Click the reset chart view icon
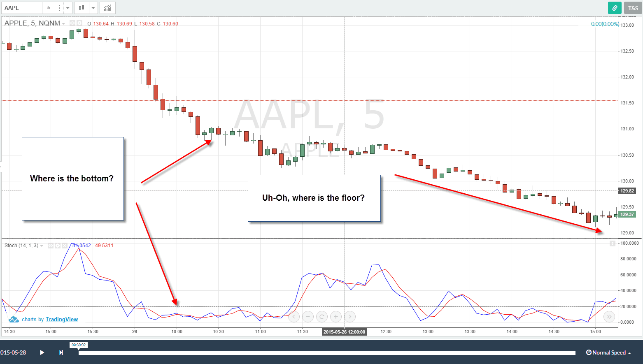This screenshot has height=364, width=643. coord(321,317)
